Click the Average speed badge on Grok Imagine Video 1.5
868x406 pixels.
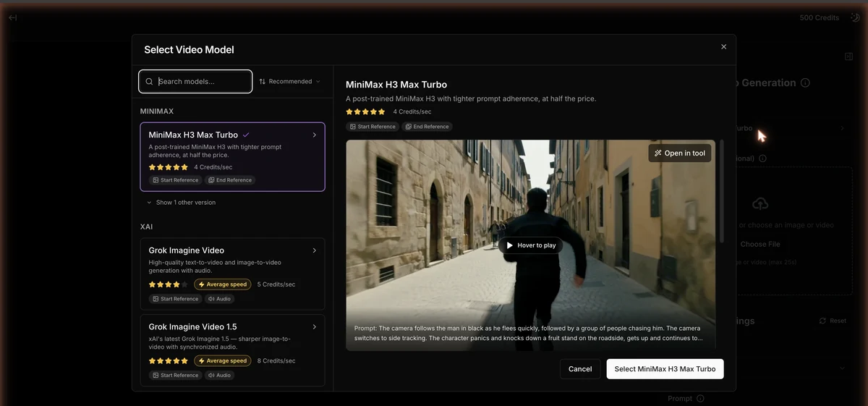[x=223, y=361]
